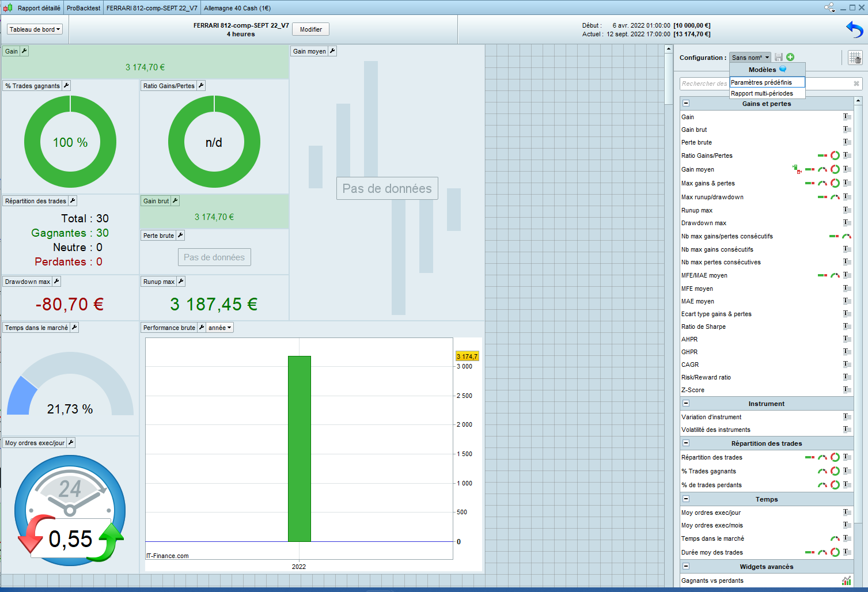
Task: Click the Rechercher search input field
Action: tap(704, 84)
